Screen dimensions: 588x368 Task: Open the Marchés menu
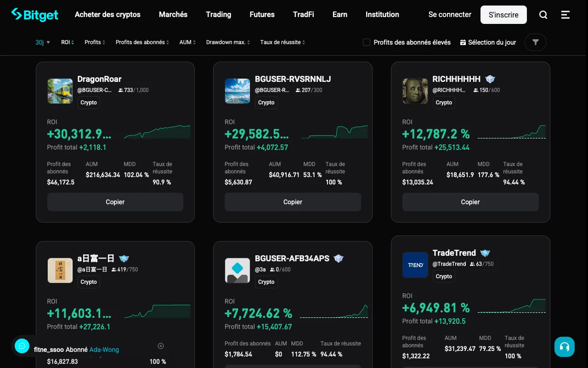[173, 15]
